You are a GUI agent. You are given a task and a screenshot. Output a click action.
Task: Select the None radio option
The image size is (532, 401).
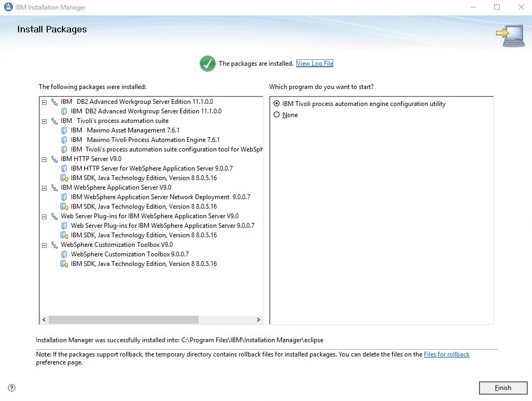click(277, 114)
